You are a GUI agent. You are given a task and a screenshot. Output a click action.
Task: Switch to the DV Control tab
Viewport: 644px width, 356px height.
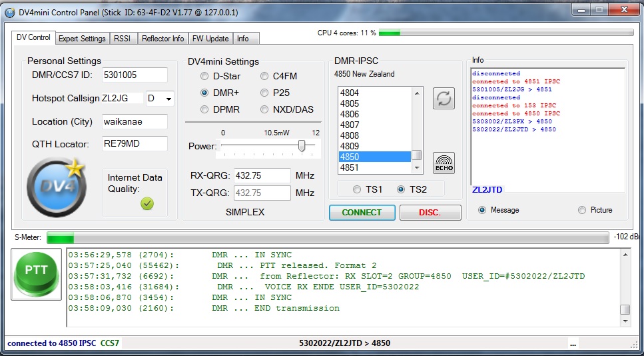coord(33,37)
